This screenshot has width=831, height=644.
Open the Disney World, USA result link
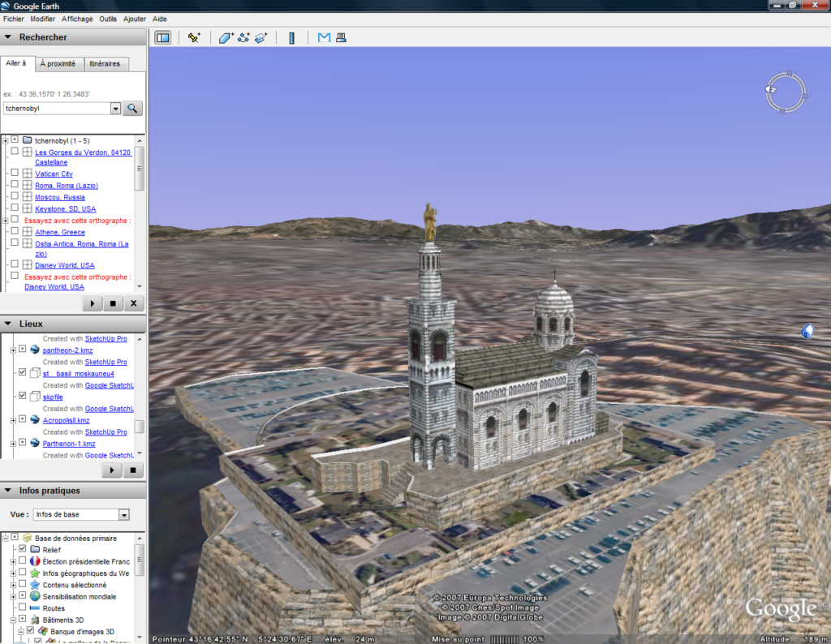pyautogui.click(x=65, y=265)
